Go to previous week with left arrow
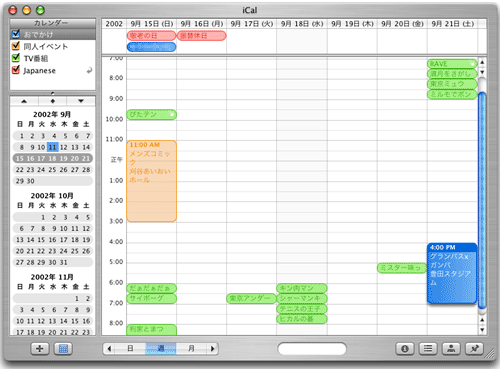500x369 pixels. 109,349
